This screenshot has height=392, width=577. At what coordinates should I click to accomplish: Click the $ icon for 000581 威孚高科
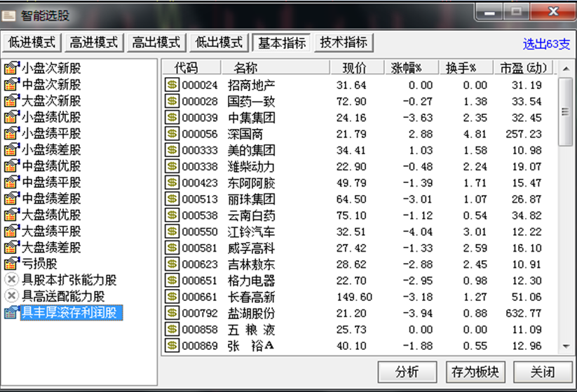coord(172,248)
